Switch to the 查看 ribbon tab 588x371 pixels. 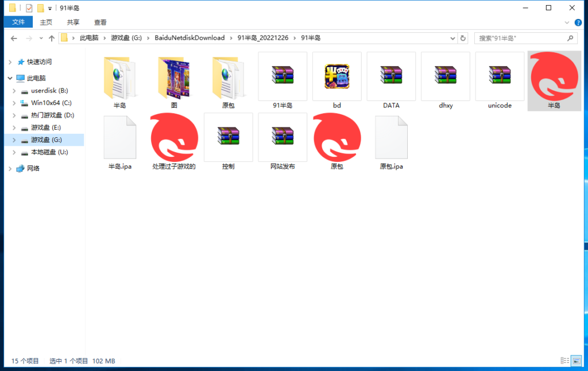click(100, 22)
